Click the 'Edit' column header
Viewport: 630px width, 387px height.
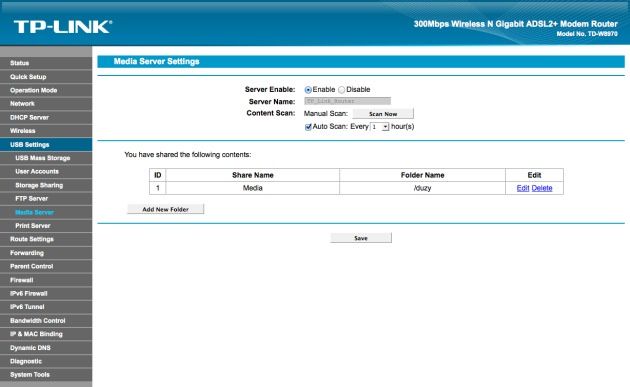point(534,175)
